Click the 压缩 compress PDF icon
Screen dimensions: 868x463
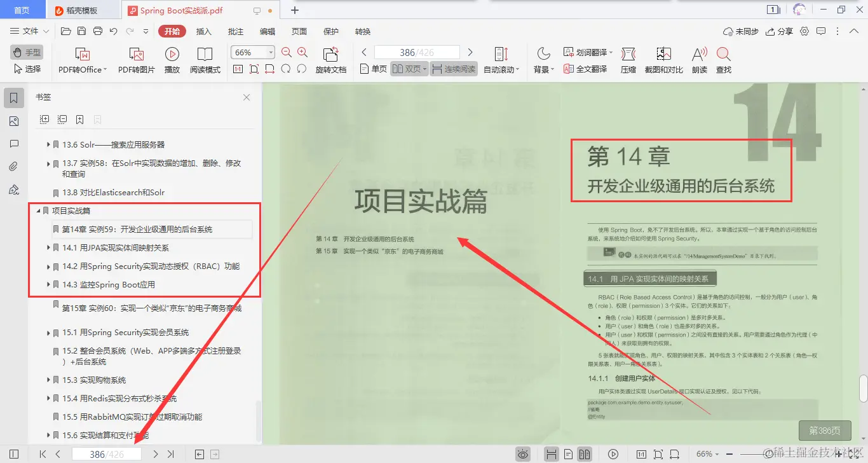pos(628,60)
